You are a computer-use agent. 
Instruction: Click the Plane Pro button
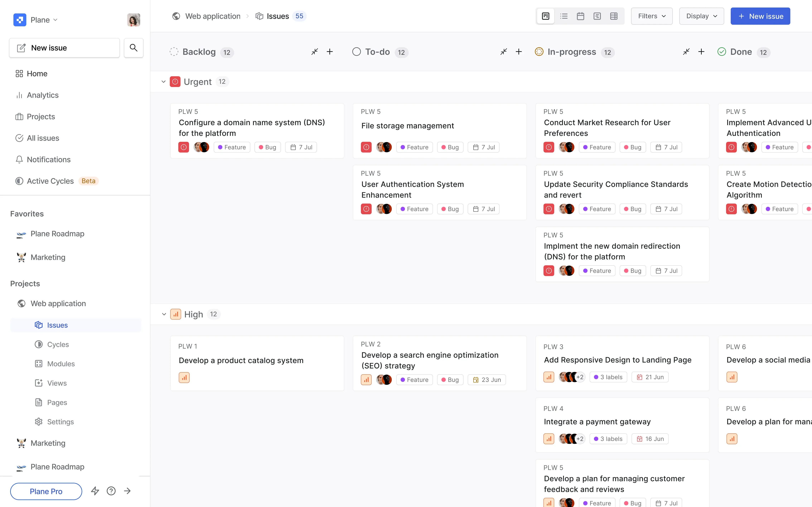coord(46,491)
